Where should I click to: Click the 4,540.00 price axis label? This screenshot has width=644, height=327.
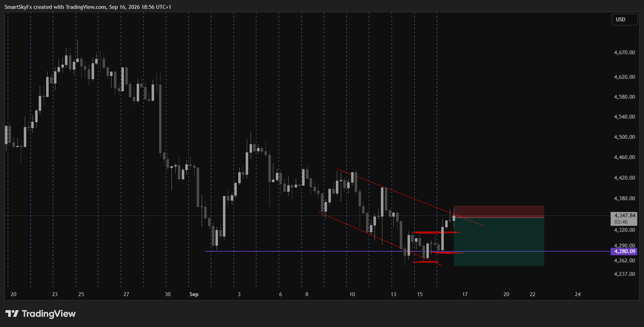(x=624, y=117)
